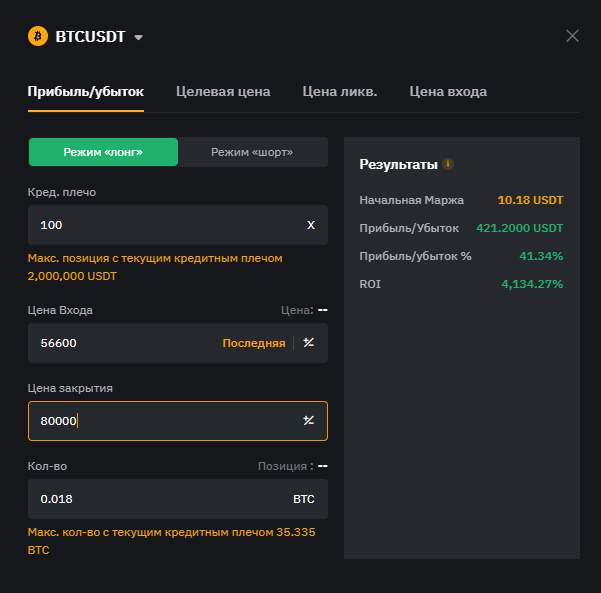This screenshot has height=593, width=601.
Task: Click the 10.18 USDT initial margin value
Action: pyautogui.click(x=530, y=200)
